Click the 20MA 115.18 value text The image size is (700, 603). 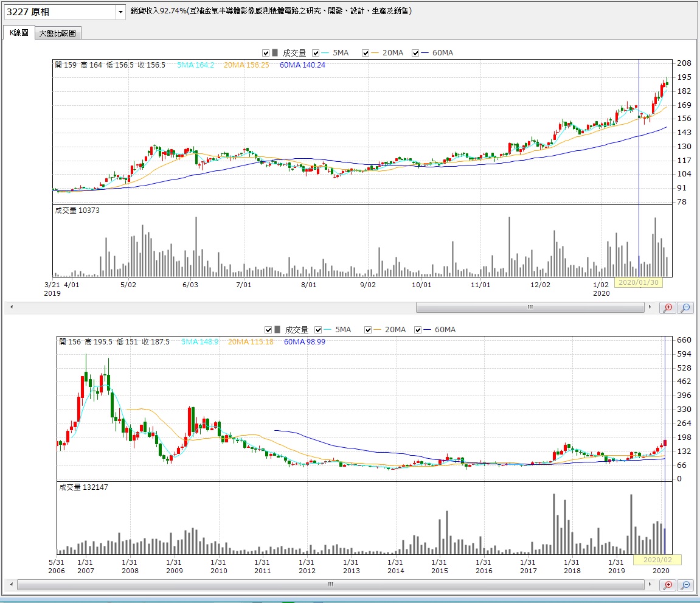click(251, 342)
